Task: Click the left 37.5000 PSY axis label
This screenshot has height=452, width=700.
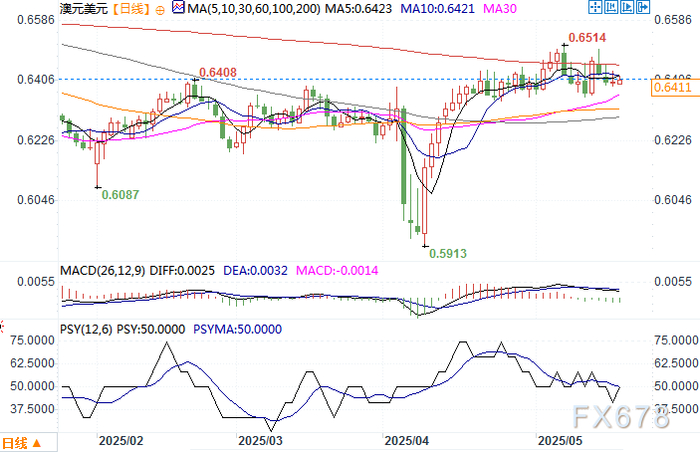Action: (33, 409)
